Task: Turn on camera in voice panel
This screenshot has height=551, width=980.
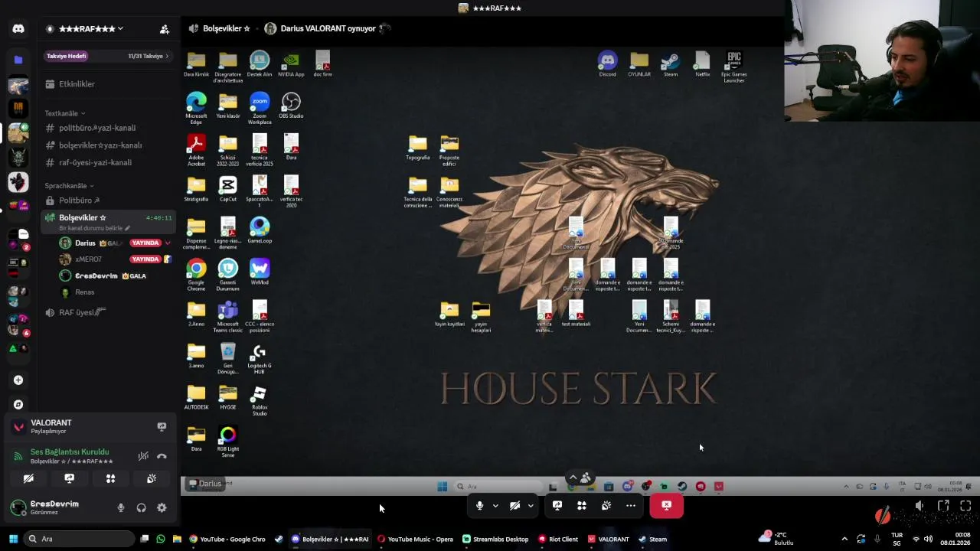Action: (x=28, y=478)
